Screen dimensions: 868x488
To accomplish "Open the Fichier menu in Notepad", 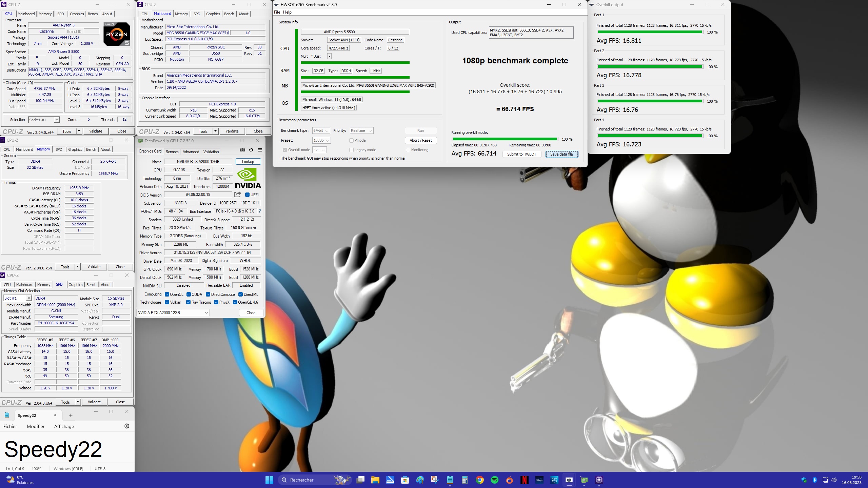I will point(10,426).
